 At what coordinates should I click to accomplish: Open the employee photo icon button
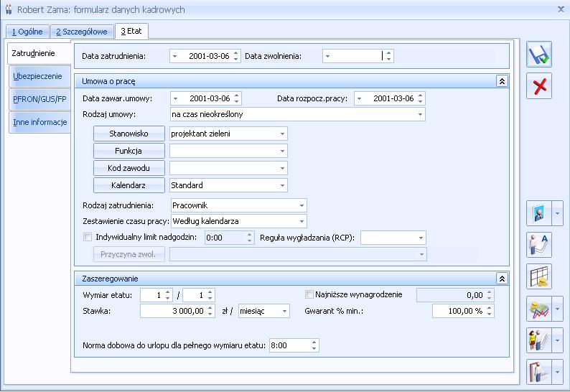[539, 213]
